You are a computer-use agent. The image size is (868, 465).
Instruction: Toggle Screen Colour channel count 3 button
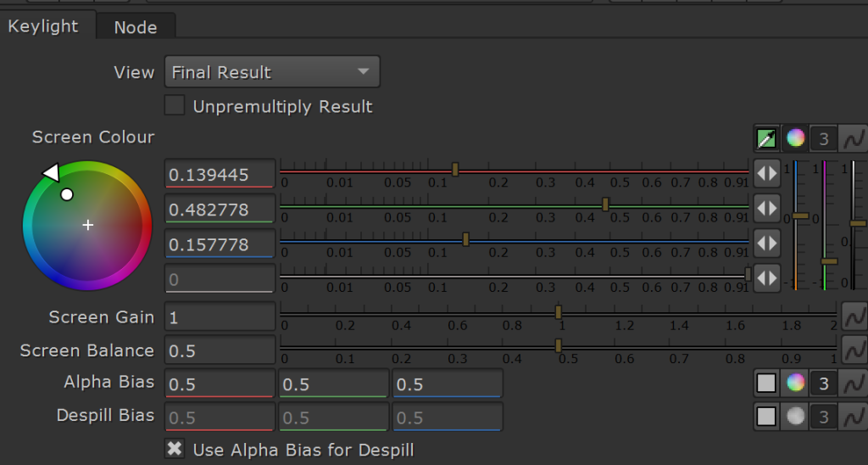(x=823, y=138)
